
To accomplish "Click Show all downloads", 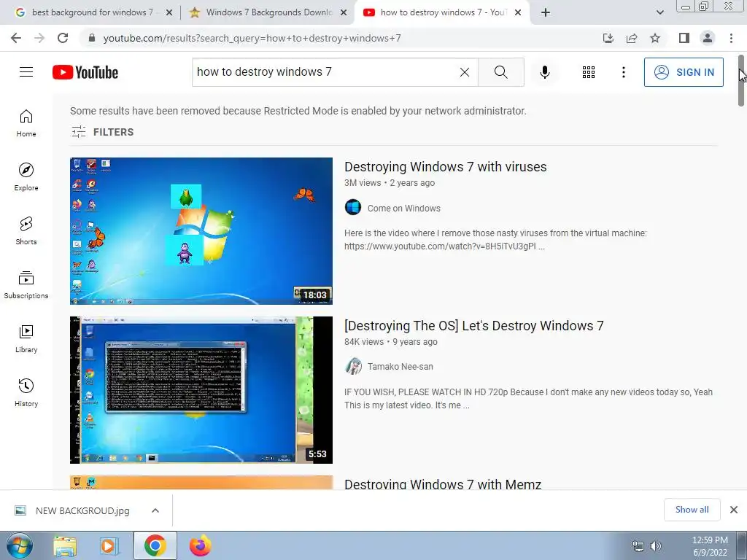I will (692, 510).
